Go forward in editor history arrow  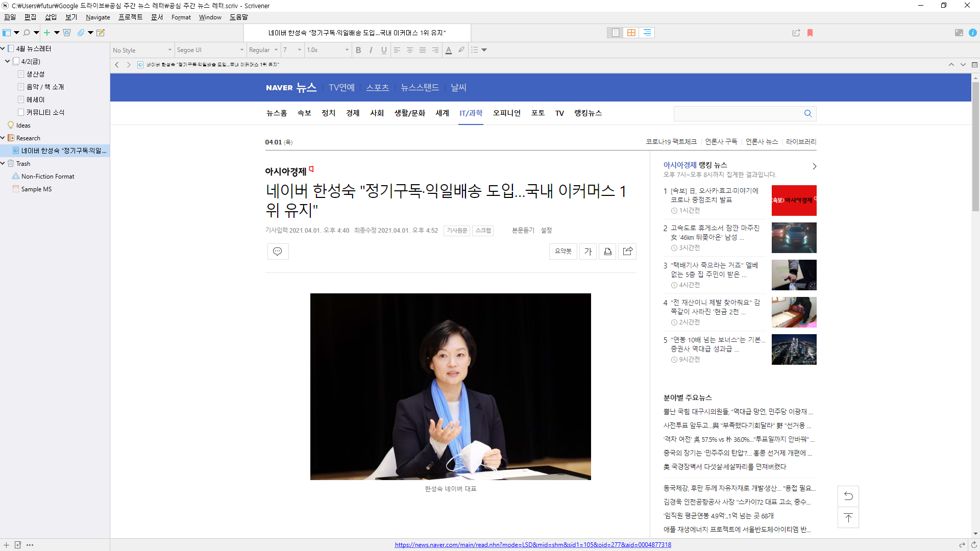129,65
